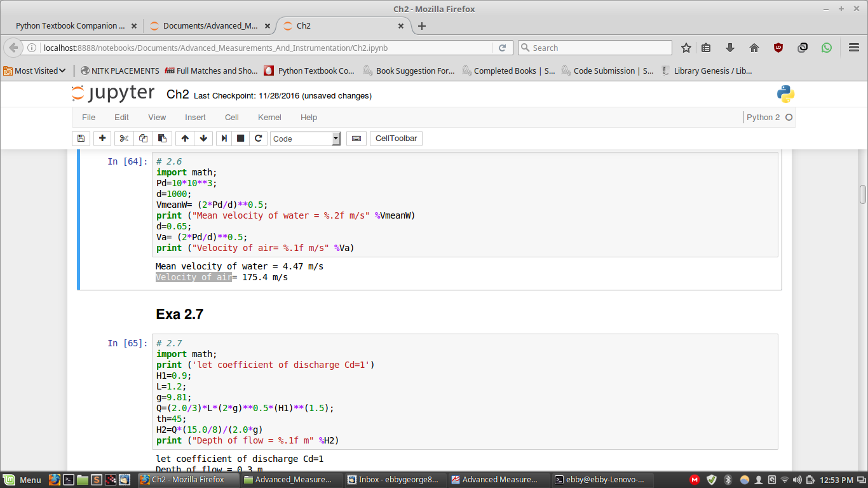Open the Code cell type dropdown
Viewport: 868px width, 488px height.
(306, 139)
